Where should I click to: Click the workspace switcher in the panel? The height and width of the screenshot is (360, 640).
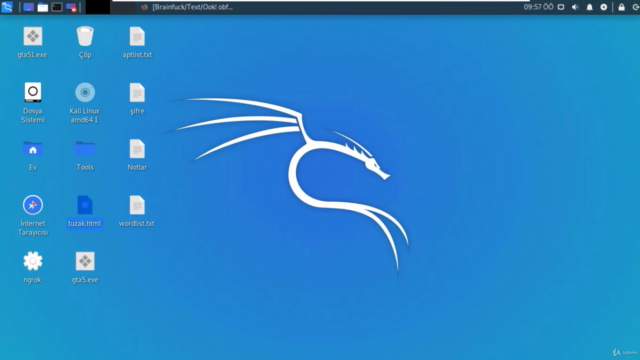point(98,7)
